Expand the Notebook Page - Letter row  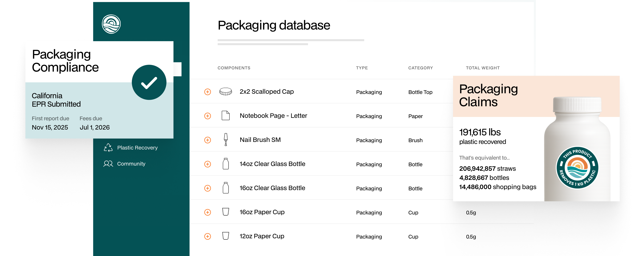[208, 116]
